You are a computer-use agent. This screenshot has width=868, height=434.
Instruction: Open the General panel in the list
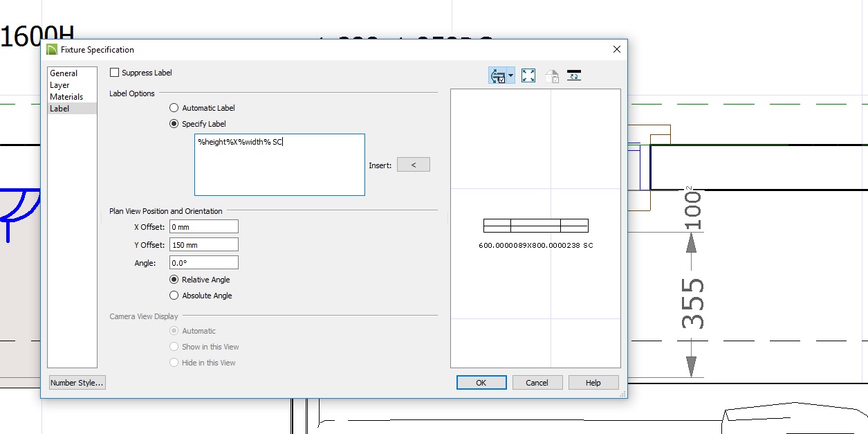point(64,73)
